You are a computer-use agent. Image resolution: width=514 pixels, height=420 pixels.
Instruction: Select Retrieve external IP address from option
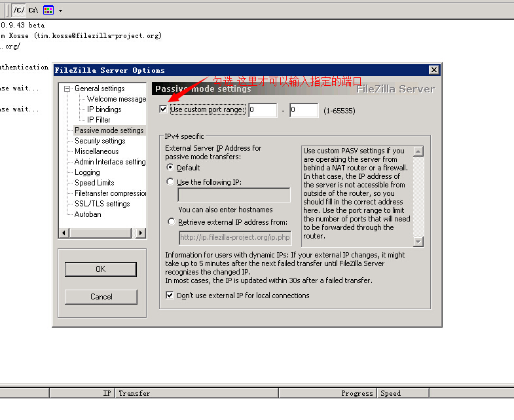(x=171, y=221)
